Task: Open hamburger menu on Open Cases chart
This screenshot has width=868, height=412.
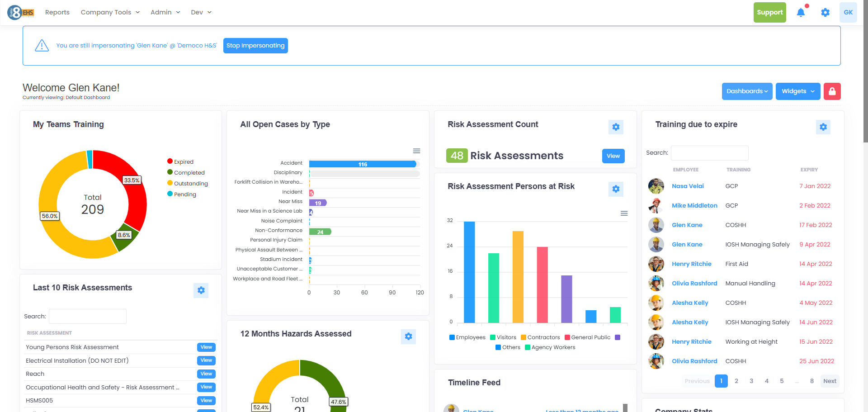Action: pos(417,151)
